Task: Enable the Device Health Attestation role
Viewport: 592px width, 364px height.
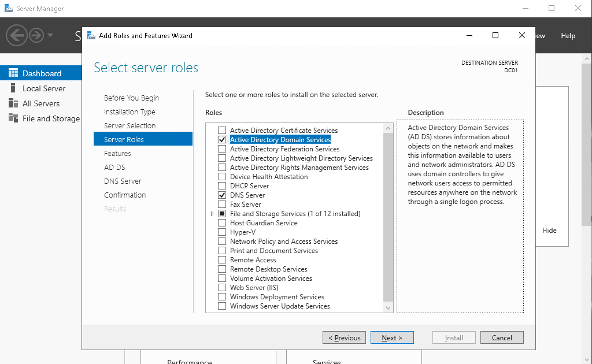Action: 222,177
